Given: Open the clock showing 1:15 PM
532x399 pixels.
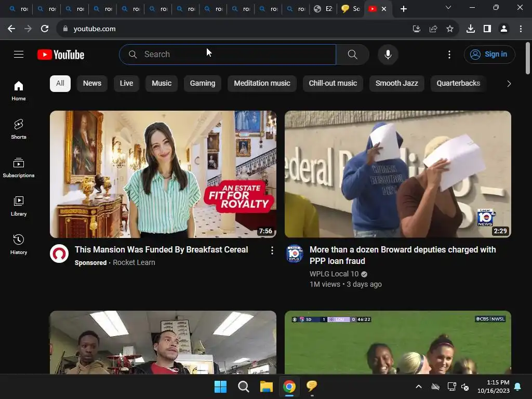Looking at the screenshot, I should tap(494, 387).
